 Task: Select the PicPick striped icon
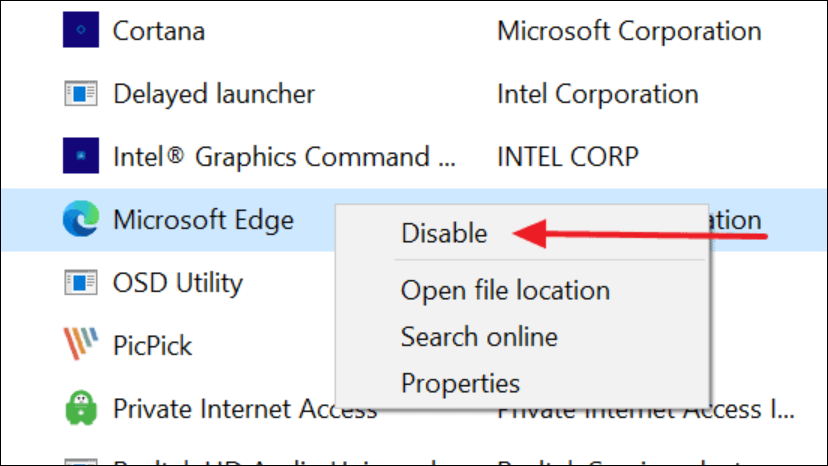[81, 344]
